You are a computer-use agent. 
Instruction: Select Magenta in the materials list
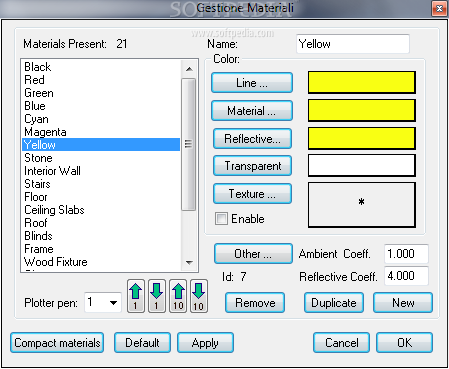101,132
